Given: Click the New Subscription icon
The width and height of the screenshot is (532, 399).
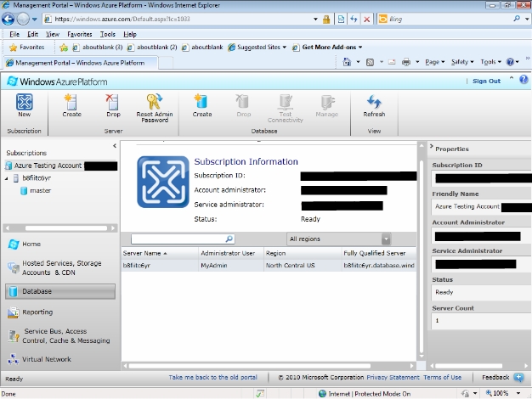Looking at the screenshot, I should coord(25,102).
